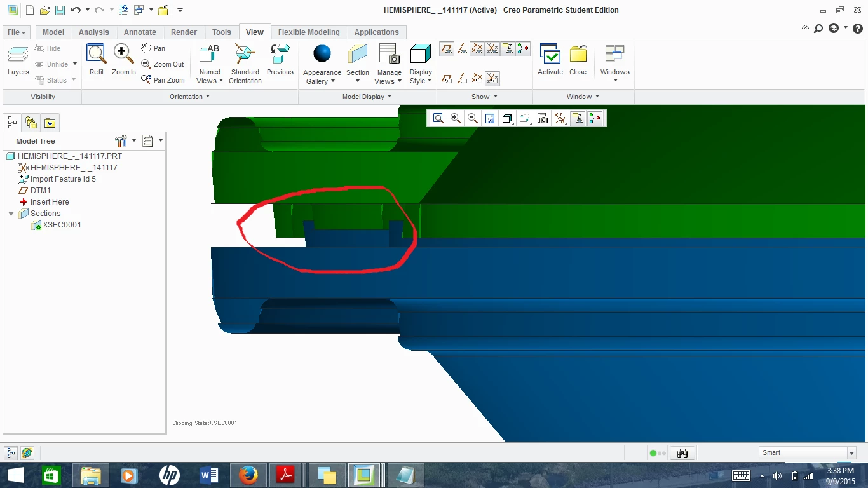The width and height of the screenshot is (868, 488).
Task: Select Import Feature id 5 in tree
Action: point(63,179)
